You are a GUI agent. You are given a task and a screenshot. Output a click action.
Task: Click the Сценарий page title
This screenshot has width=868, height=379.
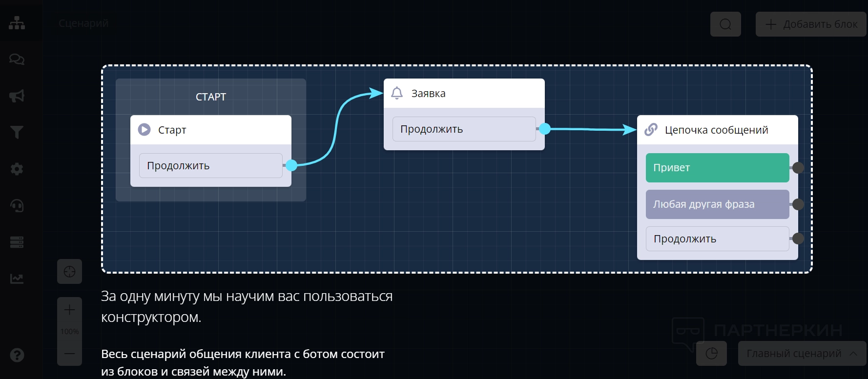(83, 23)
